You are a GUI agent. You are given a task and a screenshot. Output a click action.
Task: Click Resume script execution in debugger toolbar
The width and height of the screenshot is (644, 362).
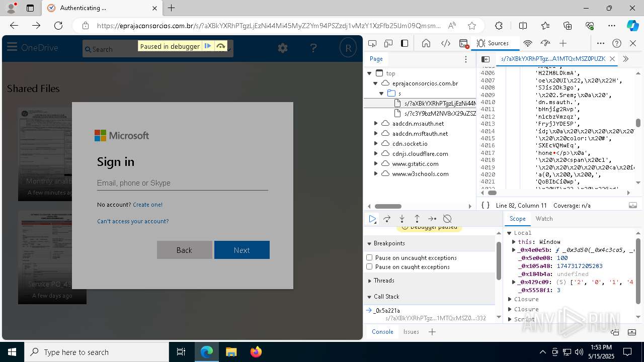click(x=372, y=219)
